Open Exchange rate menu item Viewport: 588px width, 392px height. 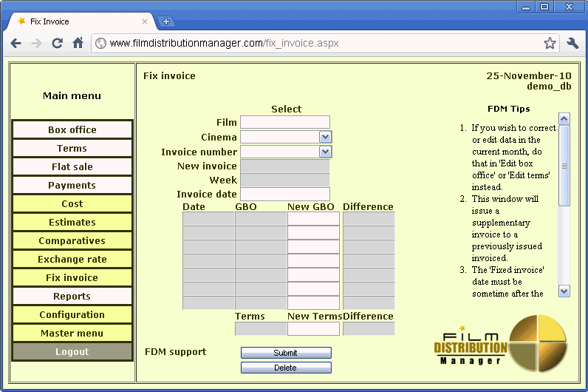click(72, 259)
